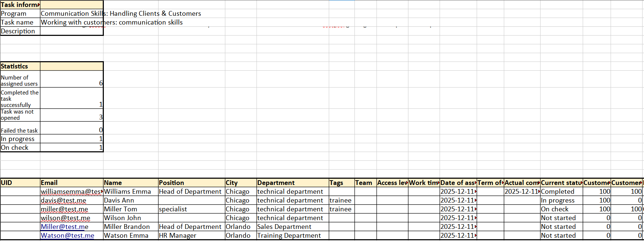
Task: Select the Training Department cell
Action: click(292, 236)
